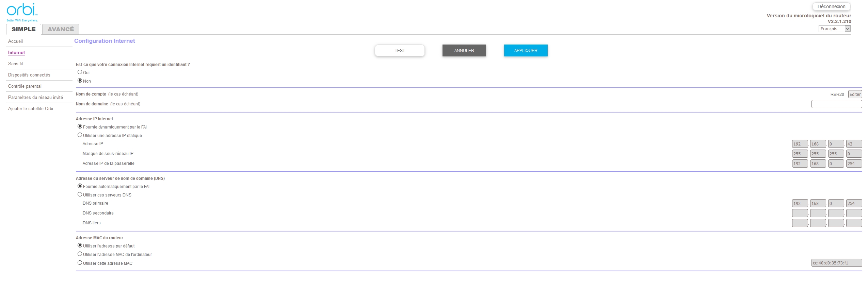Choose Utiliser l'adresse MAC de l'ordinateur

[x=80, y=254]
